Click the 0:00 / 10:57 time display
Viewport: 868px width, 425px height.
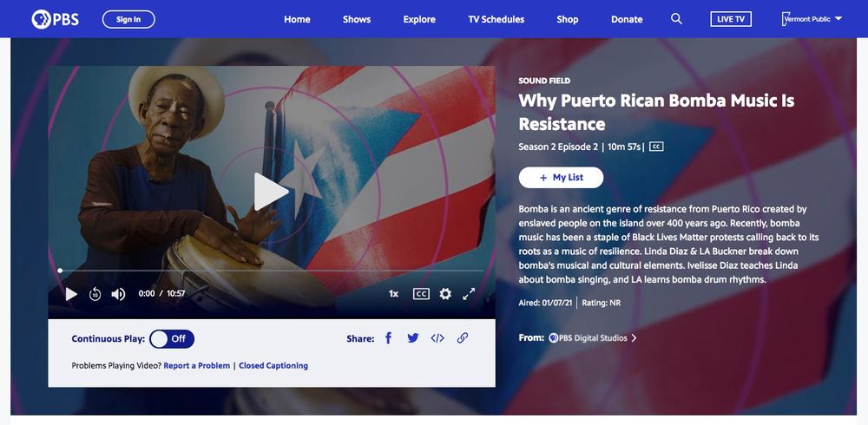[161, 294]
